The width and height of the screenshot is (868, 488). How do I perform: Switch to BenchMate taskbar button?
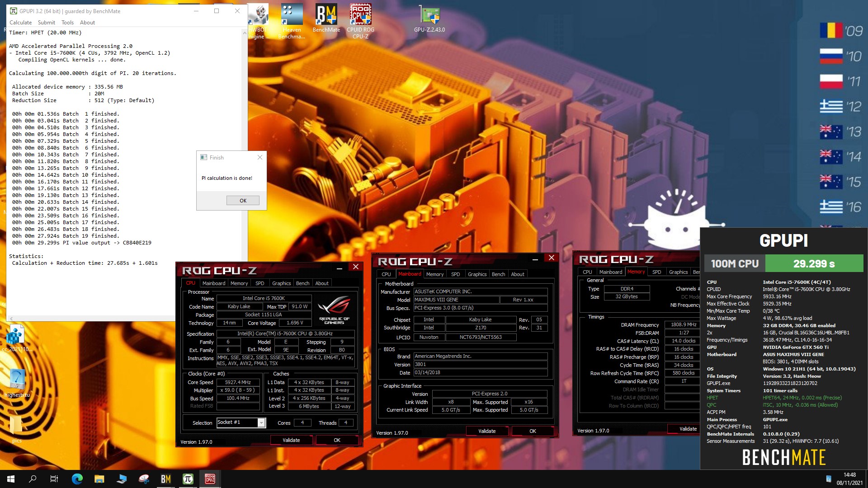pos(166,479)
